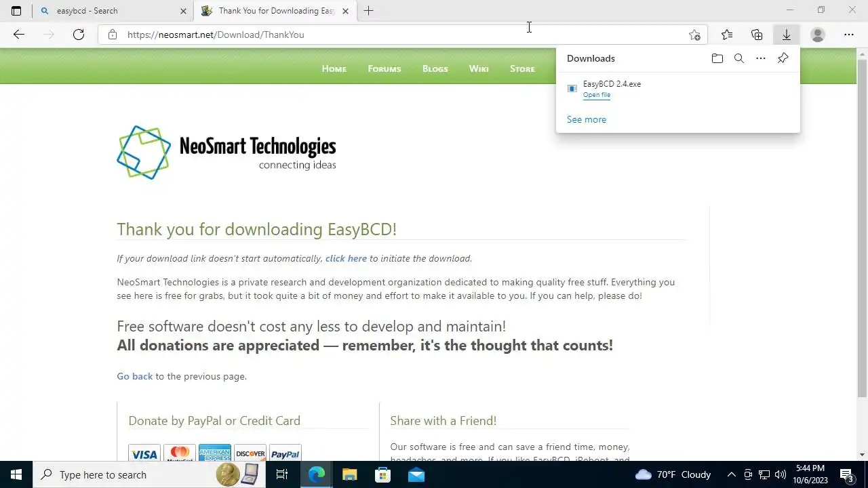Go back to the previous page
The image size is (868, 488).
(x=19, y=35)
